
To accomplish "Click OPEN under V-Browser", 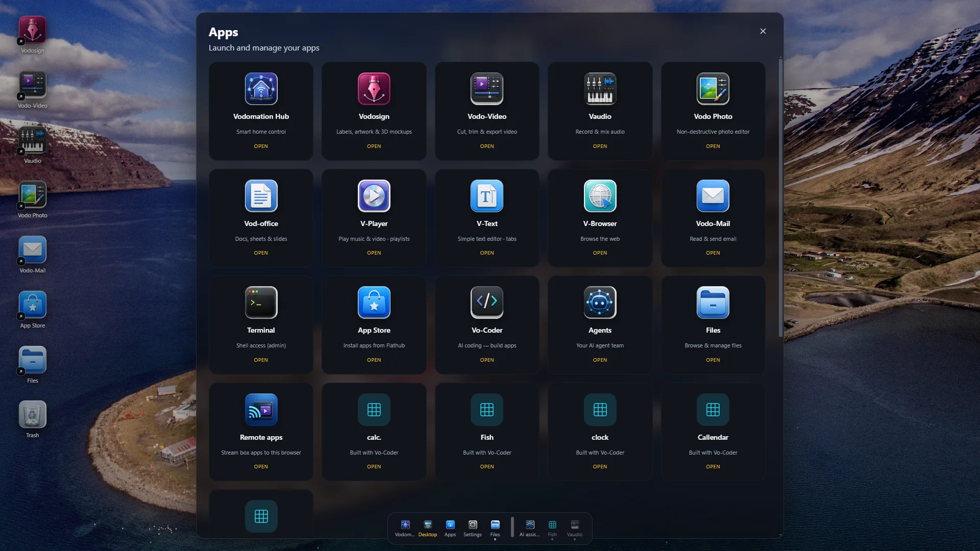I will [600, 253].
